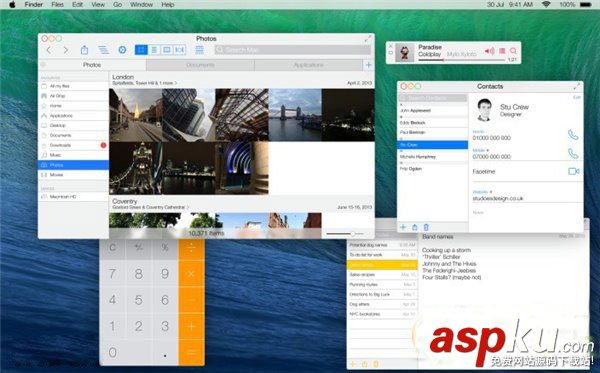The image size is (600, 373).
Task: Click the search icon in music player
Action: pyautogui.click(x=513, y=51)
